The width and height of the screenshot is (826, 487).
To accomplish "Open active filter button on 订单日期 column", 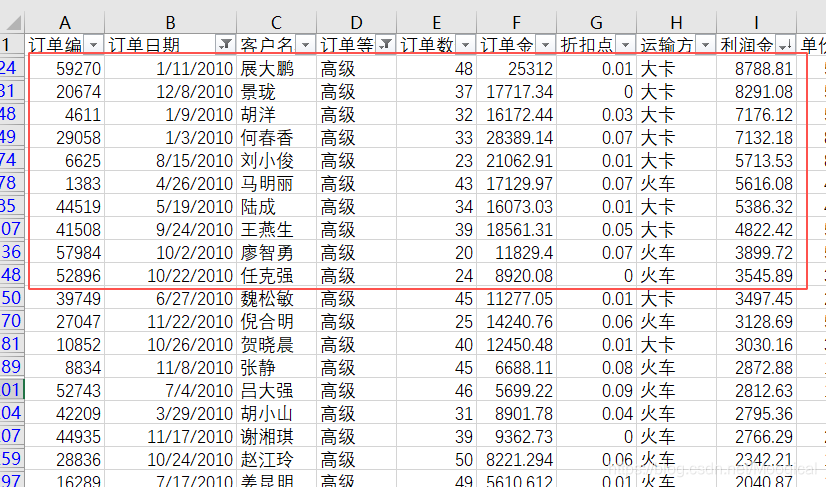I will click(x=225, y=45).
